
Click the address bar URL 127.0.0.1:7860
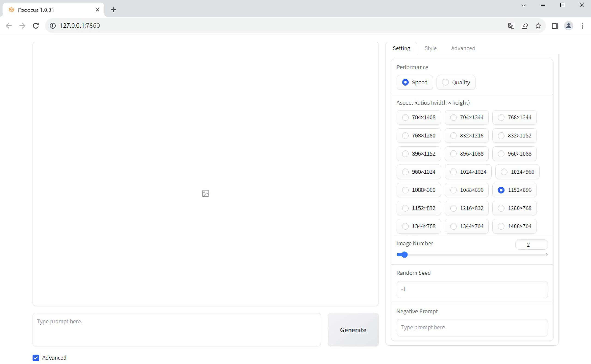(79, 26)
